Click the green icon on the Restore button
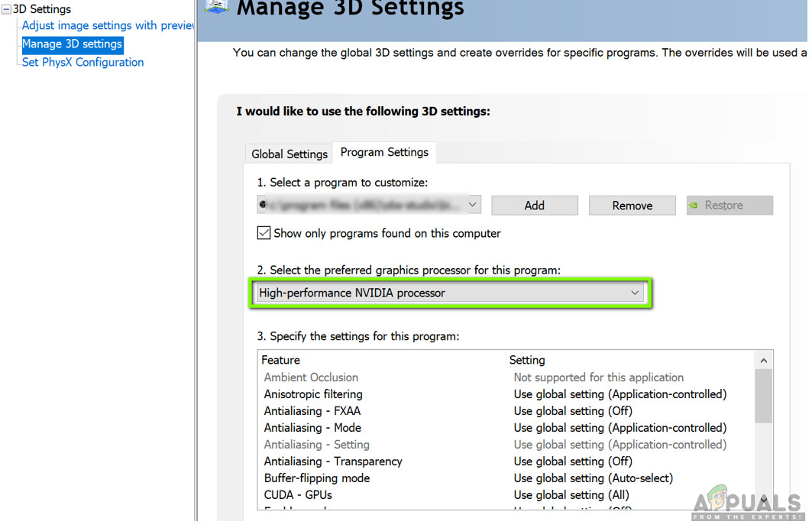The width and height of the screenshot is (812, 528). pyautogui.click(x=694, y=205)
